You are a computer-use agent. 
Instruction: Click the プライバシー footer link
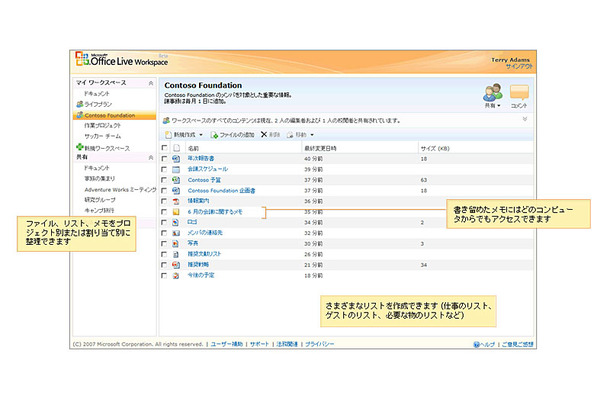[319, 344]
